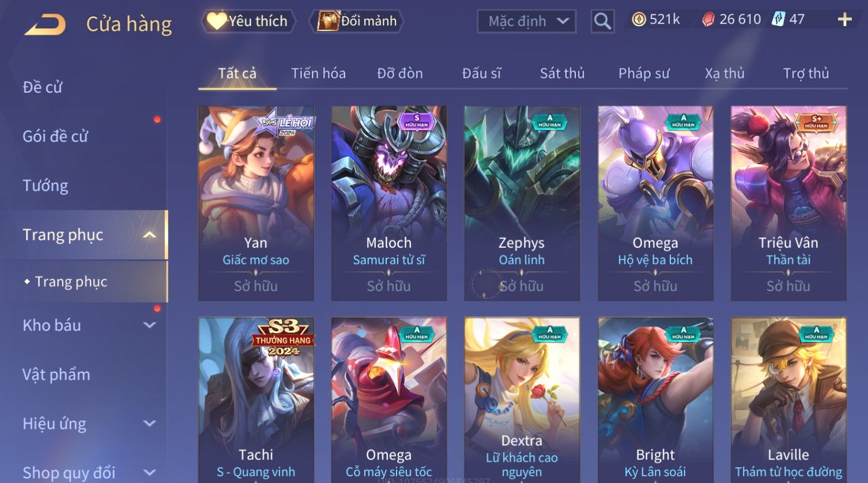Select Maloch Samurai tử sĩ skin card
The width and height of the screenshot is (868, 483).
[389, 203]
